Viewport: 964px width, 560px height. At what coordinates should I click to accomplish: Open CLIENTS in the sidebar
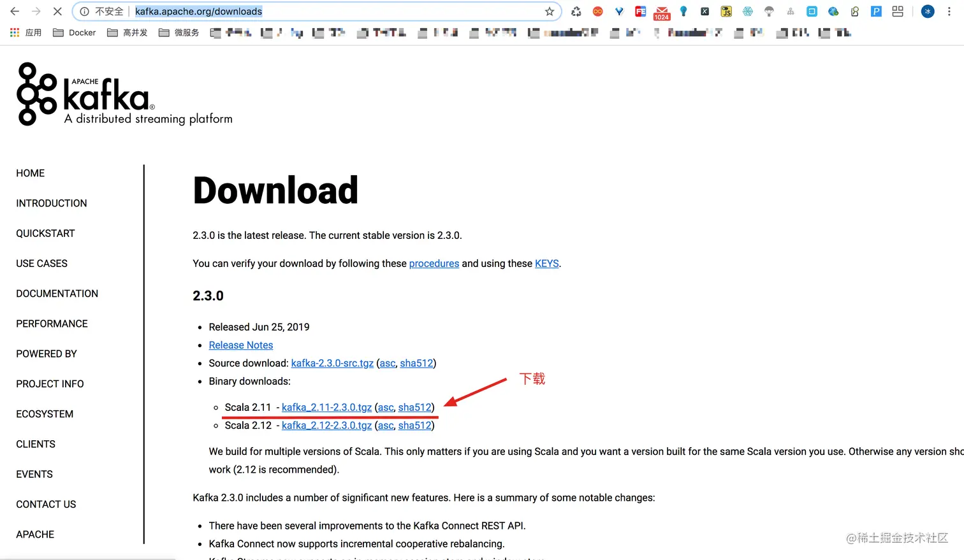36,444
